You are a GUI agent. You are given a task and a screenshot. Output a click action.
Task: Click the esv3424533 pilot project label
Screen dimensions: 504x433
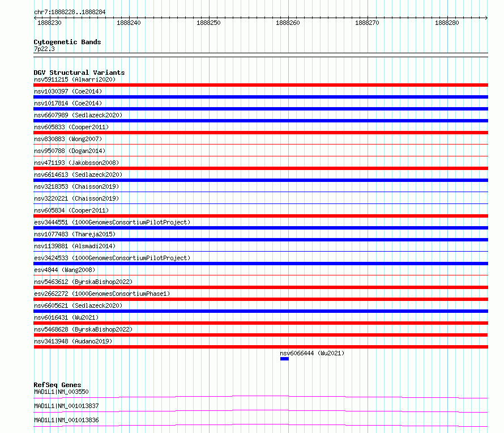(x=112, y=258)
